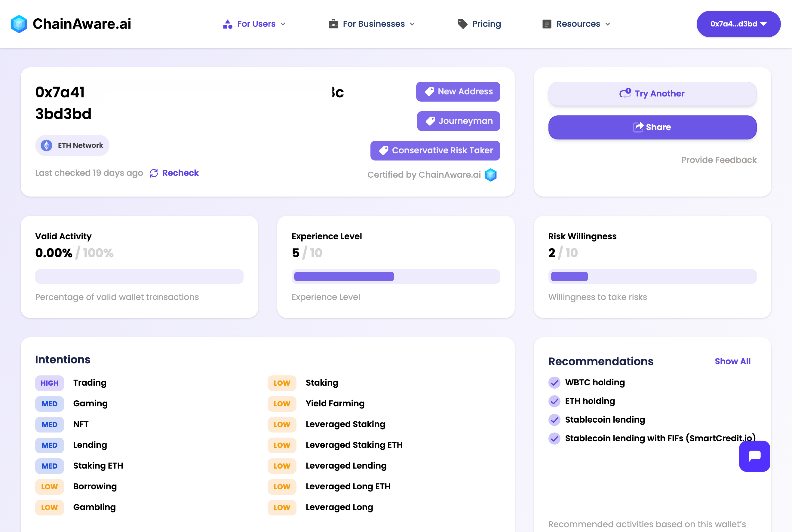The image size is (792, 532).
Task: Click the MED Gaming intention label
Action: (71, 404)
